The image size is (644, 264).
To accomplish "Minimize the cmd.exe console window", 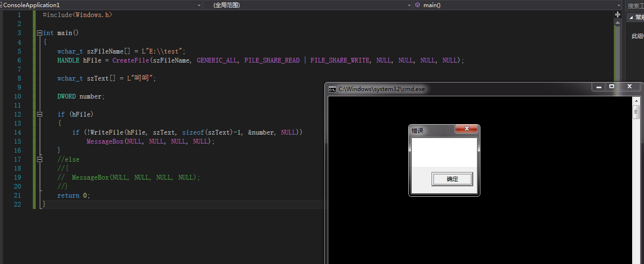I will [598, 87].
